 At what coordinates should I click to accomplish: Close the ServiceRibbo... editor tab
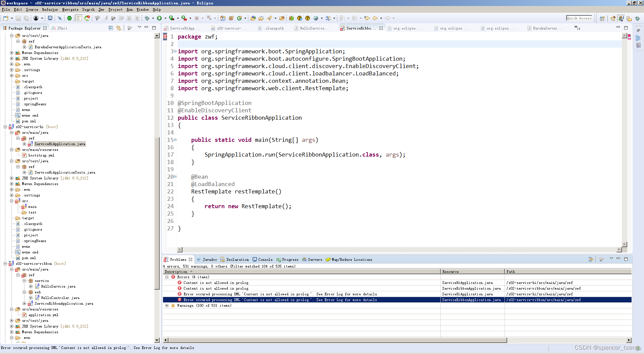pyautogui.click(x=381, y=28)
